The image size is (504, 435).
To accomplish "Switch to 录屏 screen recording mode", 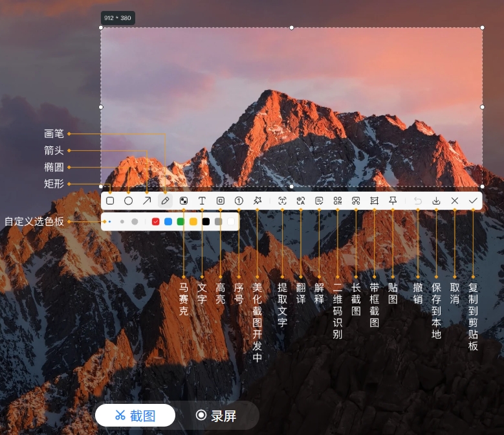I will pos(216,416).
